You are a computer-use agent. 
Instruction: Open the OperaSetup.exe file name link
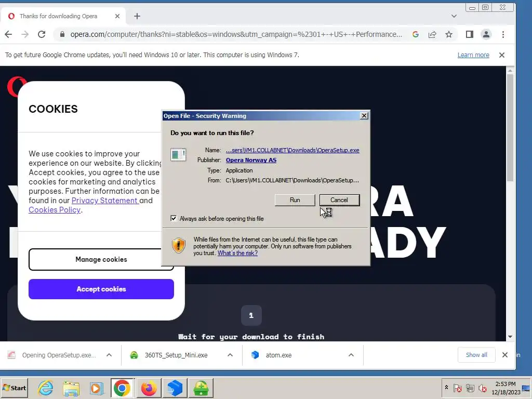[x=292, y=150]
